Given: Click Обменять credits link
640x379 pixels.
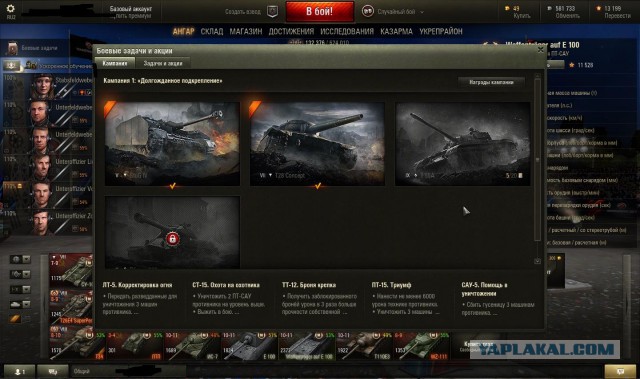Looking at the screenshot, I should click(567, 16).
